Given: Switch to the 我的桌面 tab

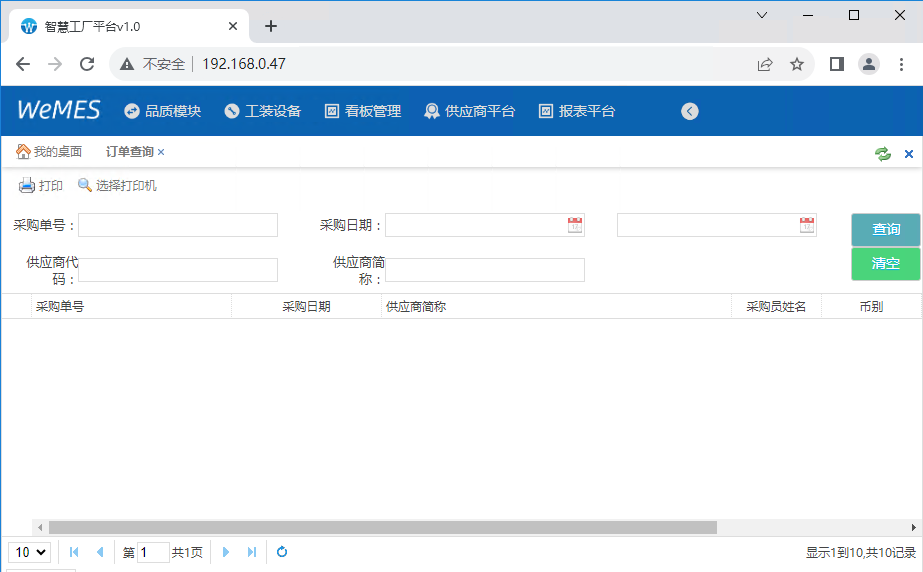Looking at the screenshot, I should 49,152.
